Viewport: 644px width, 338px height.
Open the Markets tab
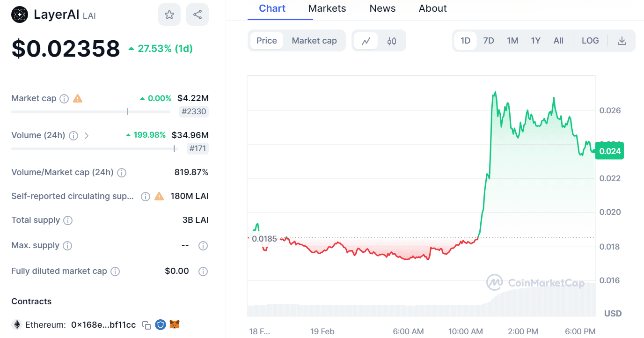point(327,8)
